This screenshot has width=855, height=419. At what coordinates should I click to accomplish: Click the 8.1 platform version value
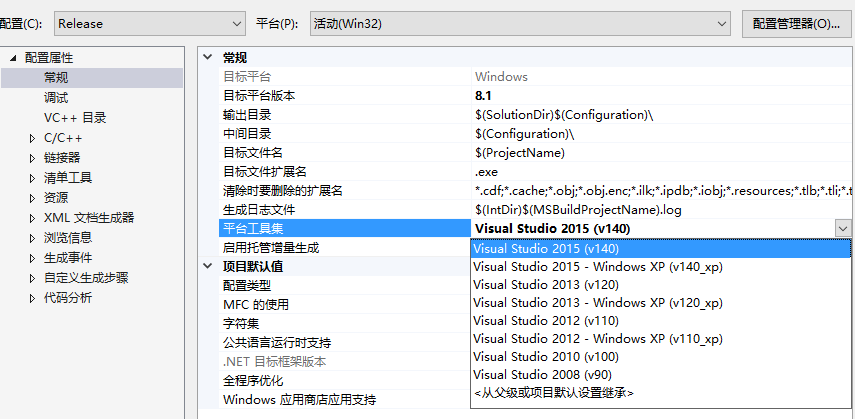[483, 96]
